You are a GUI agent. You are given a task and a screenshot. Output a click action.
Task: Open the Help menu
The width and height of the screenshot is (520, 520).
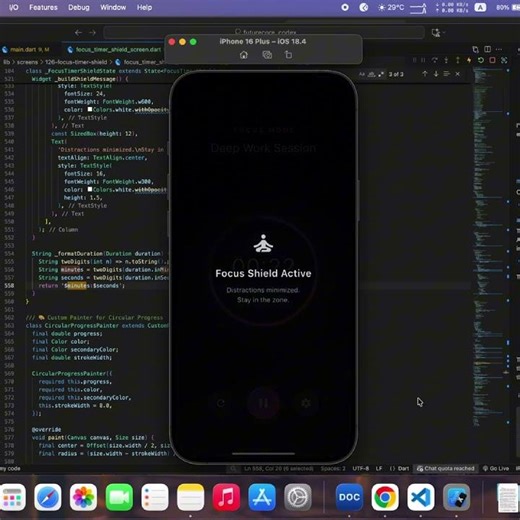click(x=144, y=7)
